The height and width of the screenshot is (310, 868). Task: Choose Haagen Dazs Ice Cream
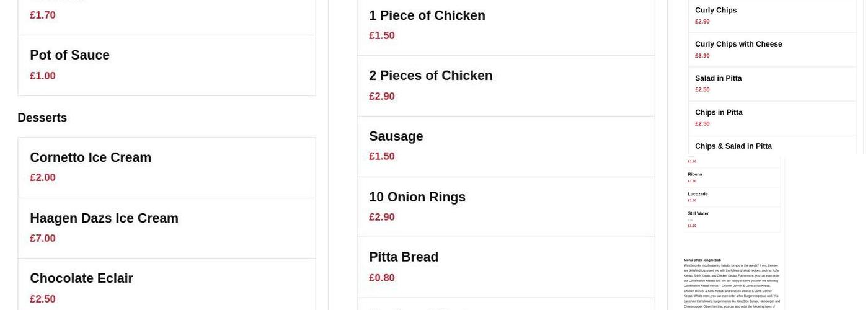click(104, 218)
